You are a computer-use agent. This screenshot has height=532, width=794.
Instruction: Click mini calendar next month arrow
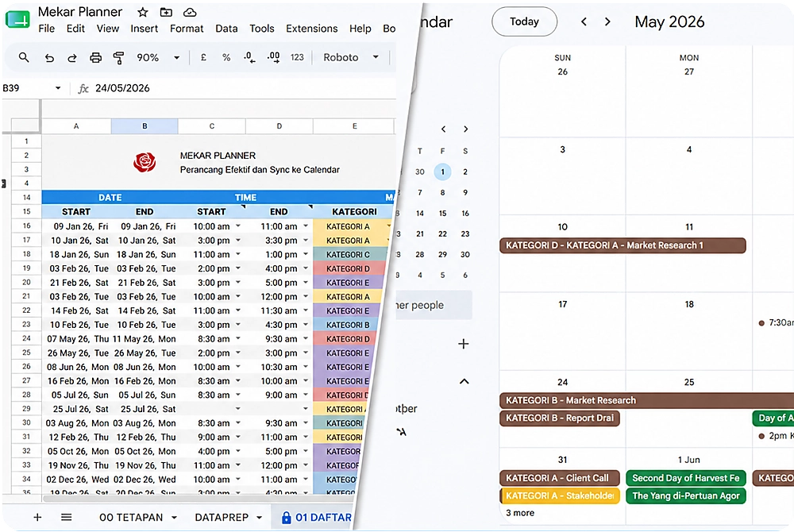pyautogui.click(x=465, y=129)
